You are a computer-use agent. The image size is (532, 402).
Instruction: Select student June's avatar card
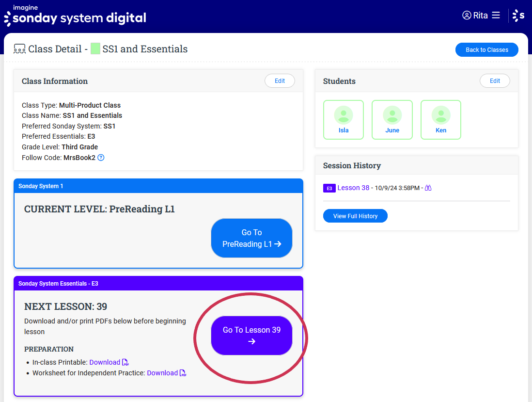tap(392, 120)
